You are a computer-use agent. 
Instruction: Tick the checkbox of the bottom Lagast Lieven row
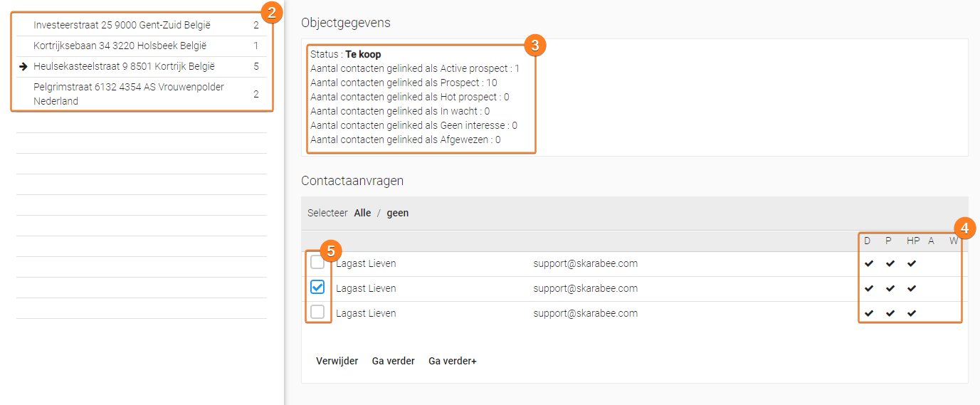pyautogui.click(x=317, y=312)
